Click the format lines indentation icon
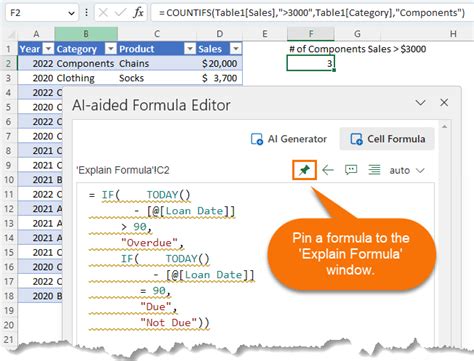Viewport: 474px width, 361px height. tap(374, 170)
